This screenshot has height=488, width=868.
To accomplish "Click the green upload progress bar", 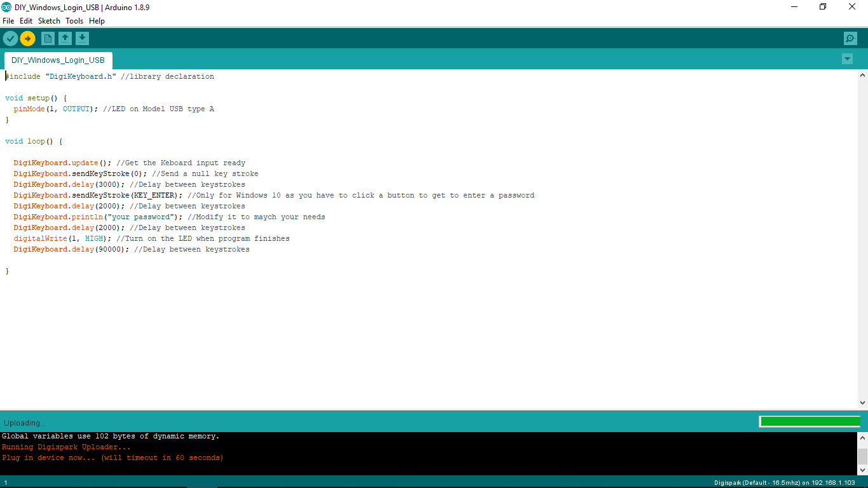I will coord(810,421).
